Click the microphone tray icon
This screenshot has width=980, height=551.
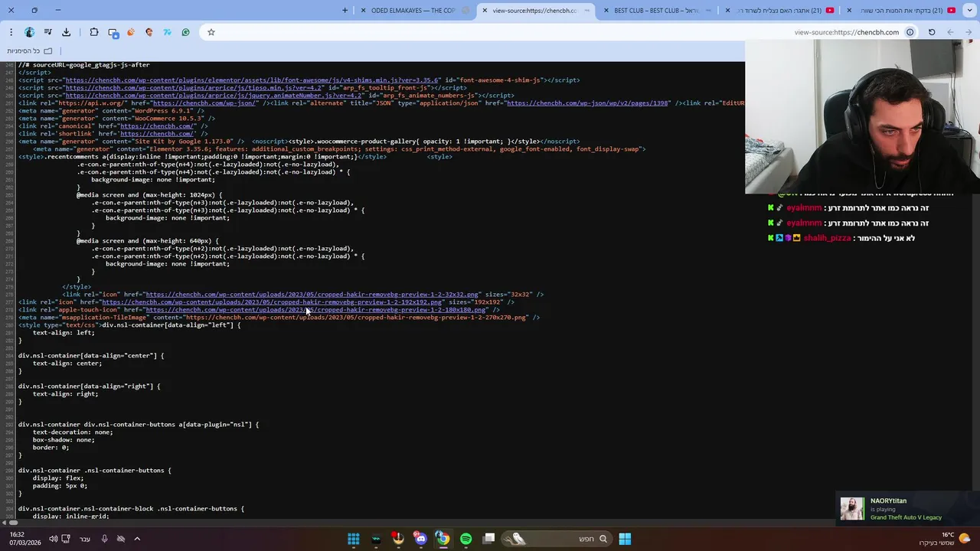coord(105,539)
